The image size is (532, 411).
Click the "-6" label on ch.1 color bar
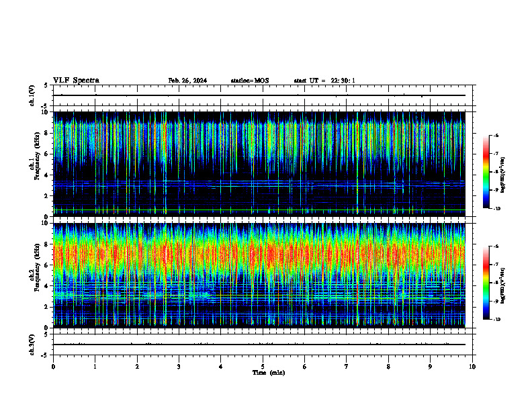[496, 136]
